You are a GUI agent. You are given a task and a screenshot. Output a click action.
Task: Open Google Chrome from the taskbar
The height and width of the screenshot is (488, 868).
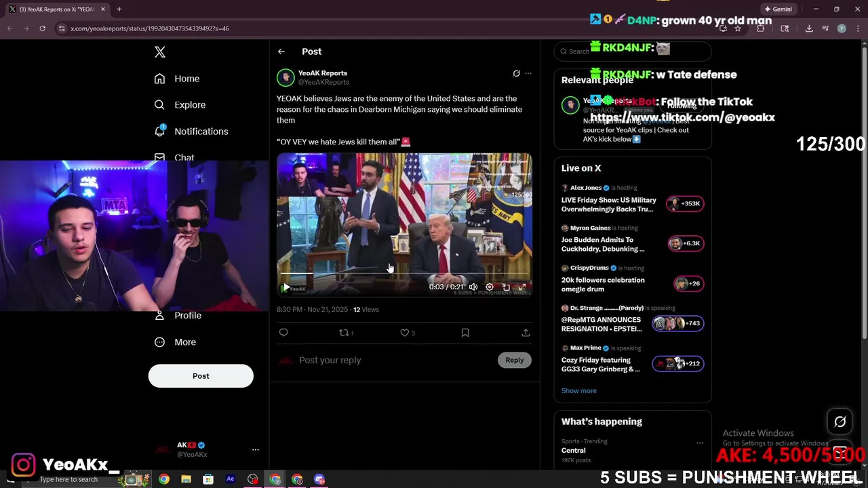pyautogui.click(x=164, y=479)
